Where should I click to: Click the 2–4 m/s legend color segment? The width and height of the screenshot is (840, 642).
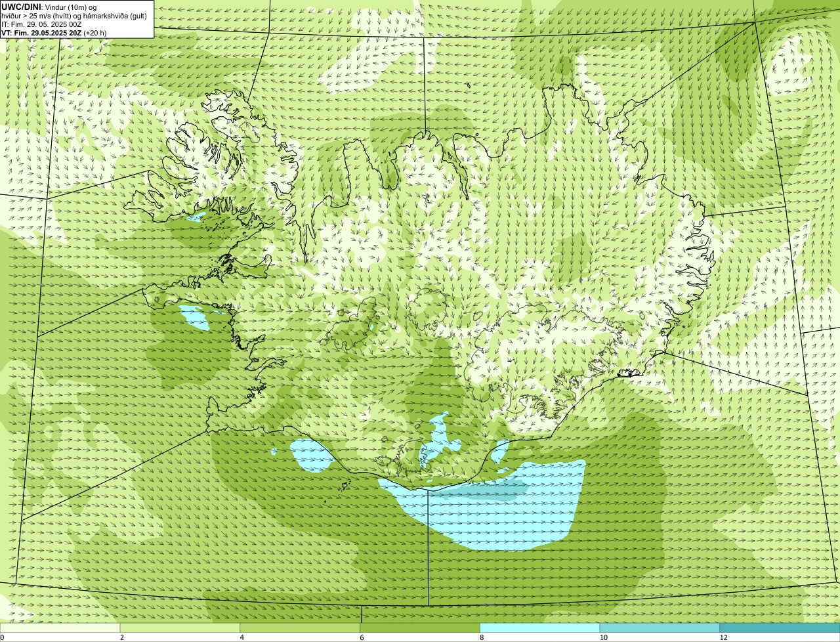[x=180, y=628]
